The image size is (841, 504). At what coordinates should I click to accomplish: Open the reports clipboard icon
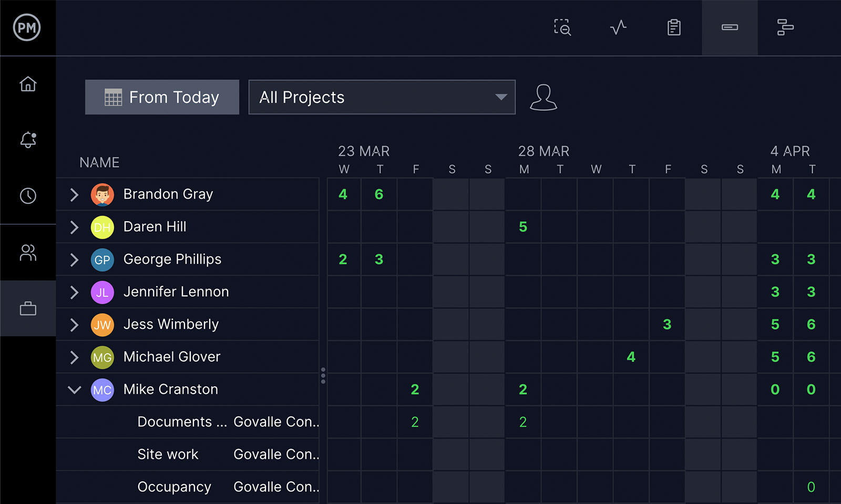pos(674,28)
